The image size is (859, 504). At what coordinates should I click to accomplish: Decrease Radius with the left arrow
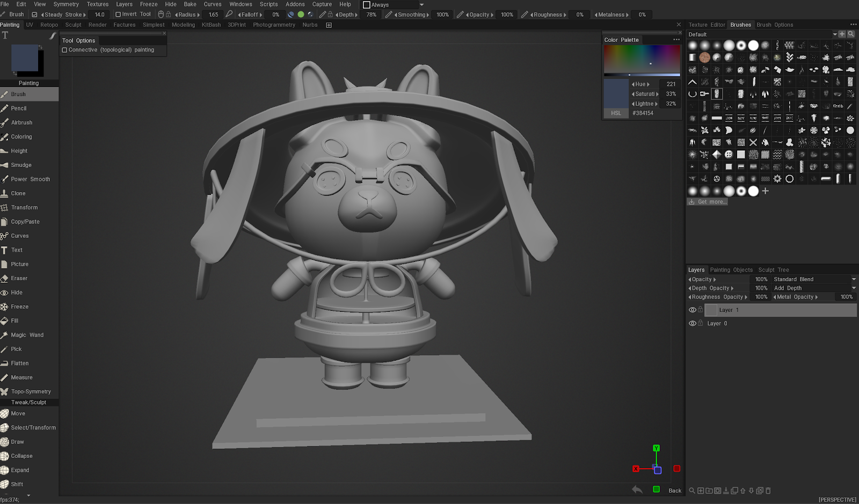pyautogui.click(x=177, y=15)
